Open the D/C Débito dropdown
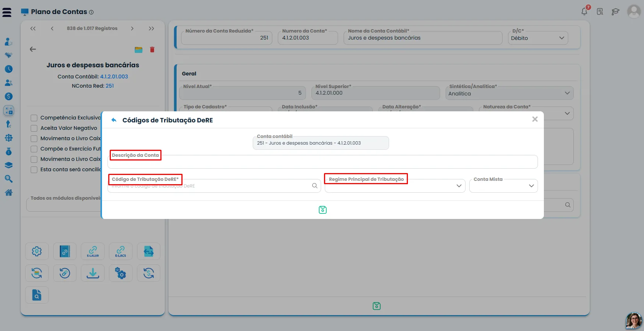 coord(538,38)
